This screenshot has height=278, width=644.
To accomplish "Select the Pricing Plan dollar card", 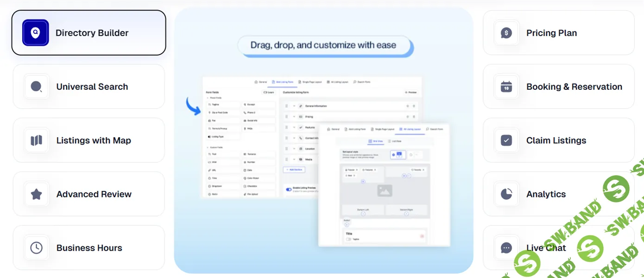I will (x=558, y=33).
